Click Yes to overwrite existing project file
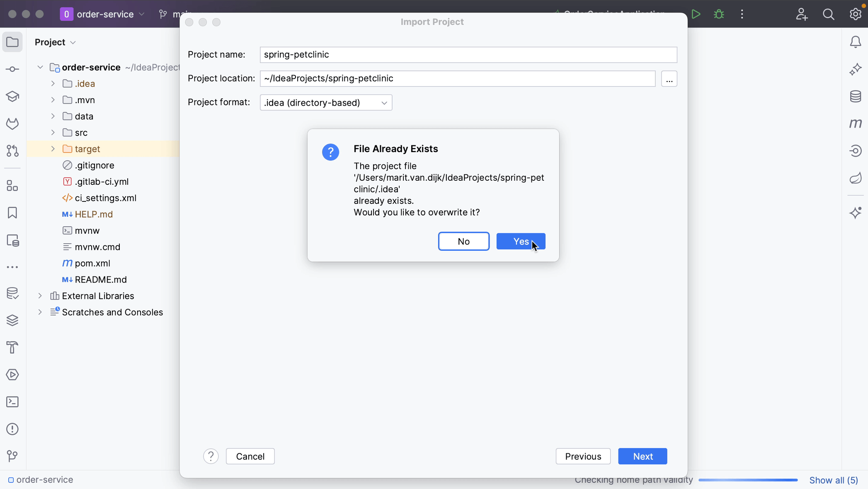 [x=521, y=241]
